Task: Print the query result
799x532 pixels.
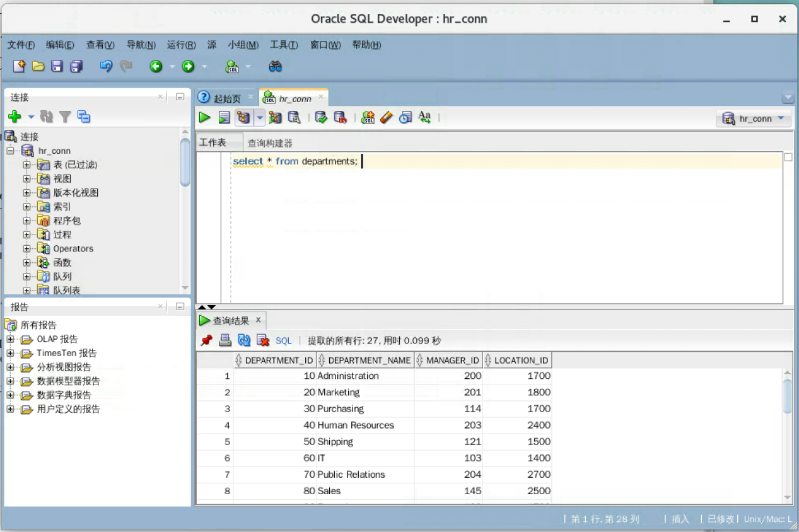Action: click(225, 340)
